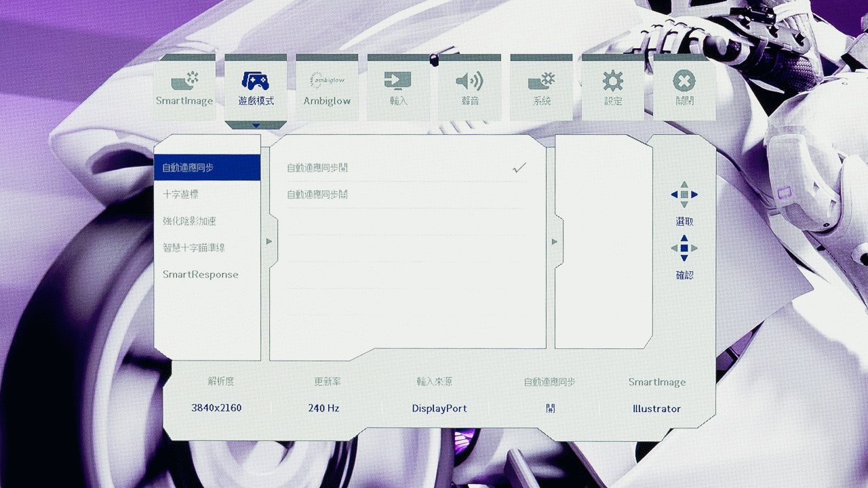Click the directional pad icon above 選取
Image resolution: width=868 pixels, height=488 pixels.
click(x=684, y=195)
